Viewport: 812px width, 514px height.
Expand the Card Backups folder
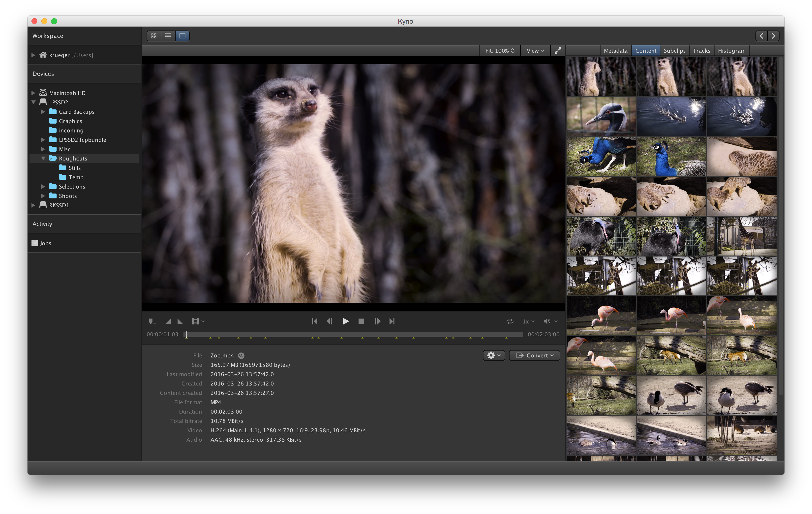tap(43, 112)
